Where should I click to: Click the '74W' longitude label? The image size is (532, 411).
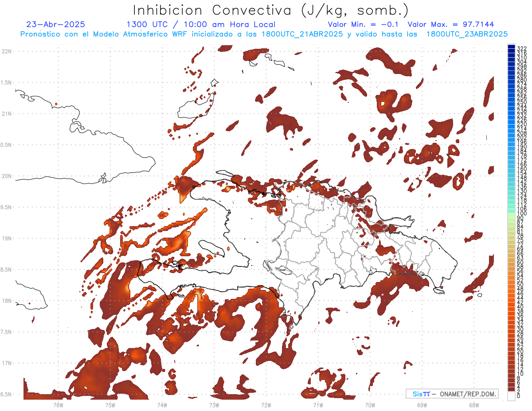162,405
